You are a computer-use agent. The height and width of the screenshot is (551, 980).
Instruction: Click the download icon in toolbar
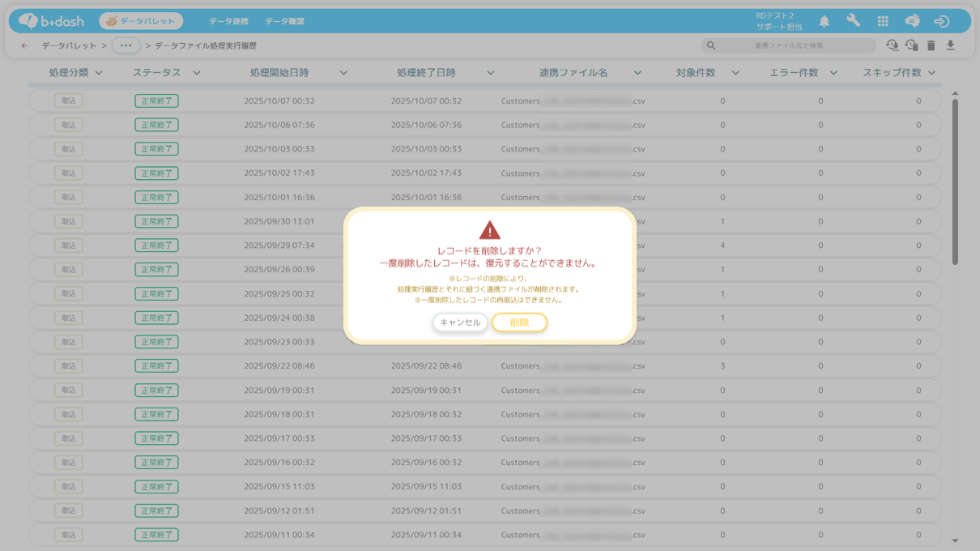950,46
